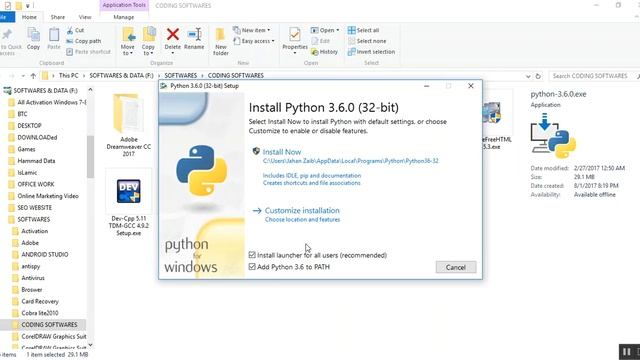640x360 pixels.
Task: Select Hammad Data folder in tree
Action: pos(36,161)
